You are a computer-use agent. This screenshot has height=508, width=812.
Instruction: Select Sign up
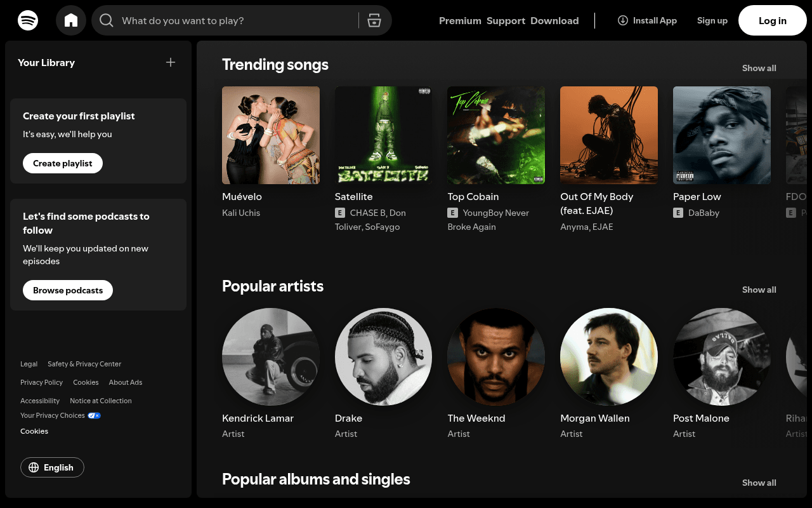point(712,20)
